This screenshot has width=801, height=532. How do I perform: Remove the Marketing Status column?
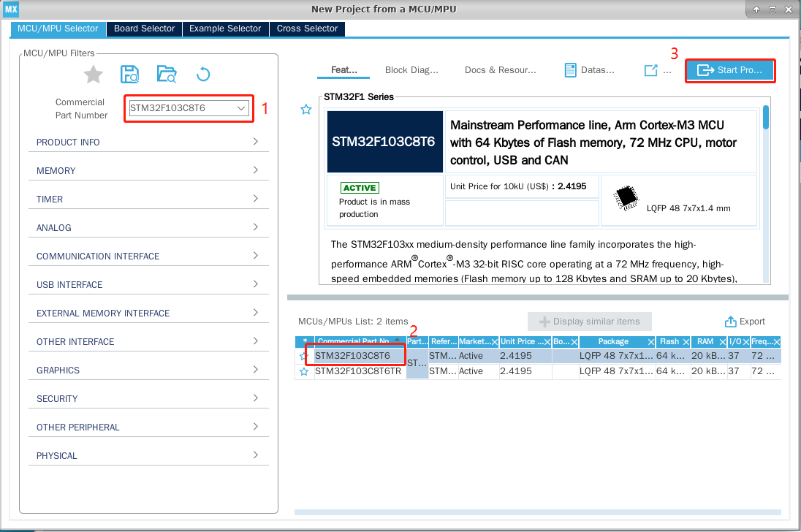point(495,342)
